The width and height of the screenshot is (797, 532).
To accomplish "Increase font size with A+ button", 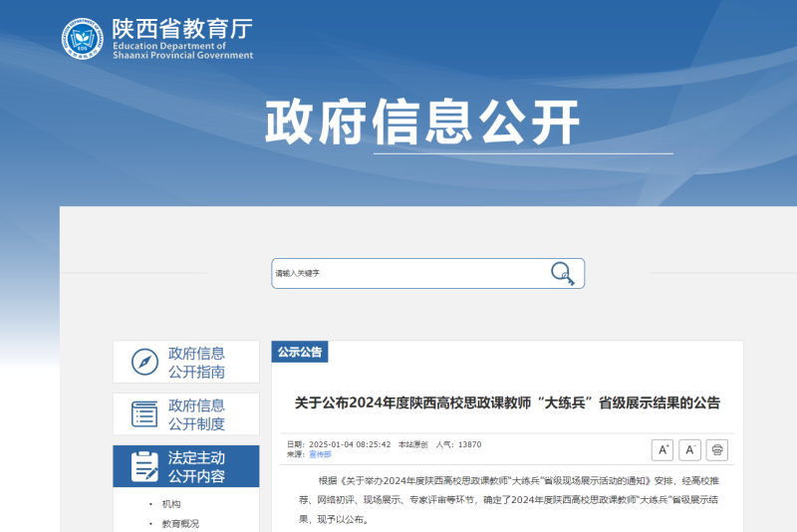I will 663,450.
